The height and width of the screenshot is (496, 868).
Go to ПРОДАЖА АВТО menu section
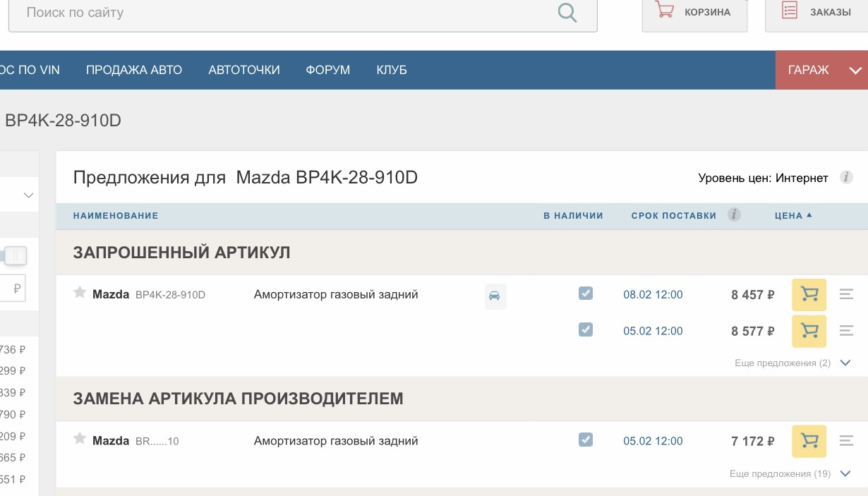(134, 70)
